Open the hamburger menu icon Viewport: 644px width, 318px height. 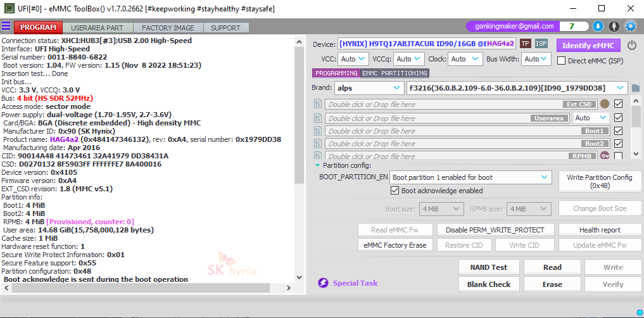(x=6, y=27)
